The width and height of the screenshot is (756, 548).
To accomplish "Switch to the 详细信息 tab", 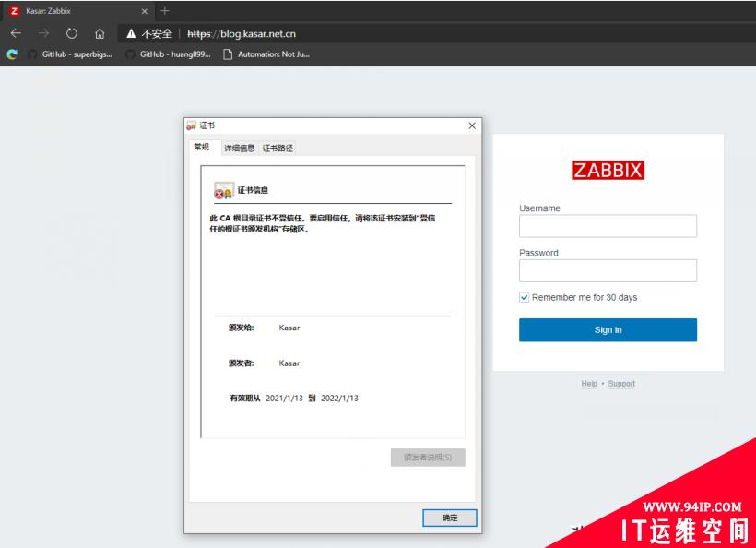I will [x=240, y=149].
